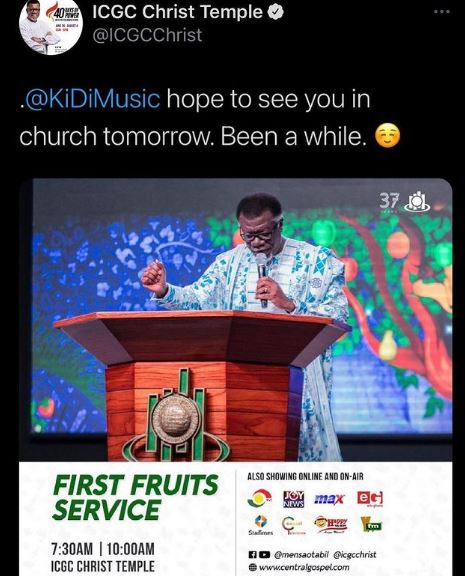Click the Facebook icon in the flyer

pos(252,554)
